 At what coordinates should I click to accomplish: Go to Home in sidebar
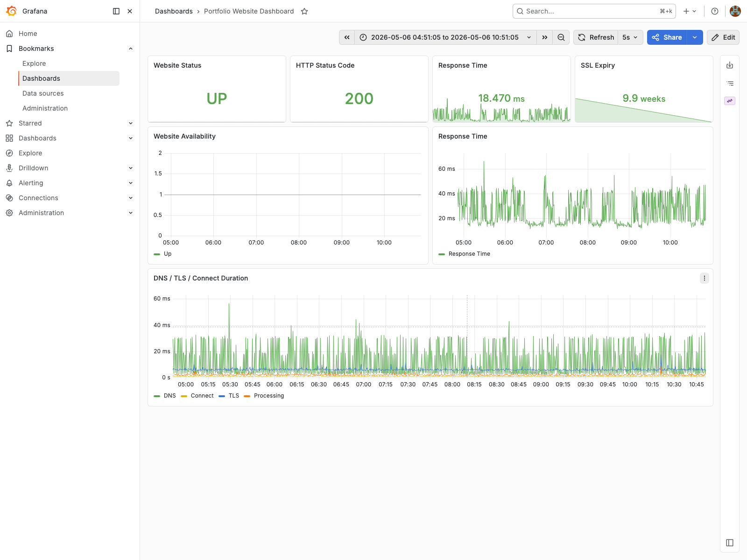click(x=28, y=34)
